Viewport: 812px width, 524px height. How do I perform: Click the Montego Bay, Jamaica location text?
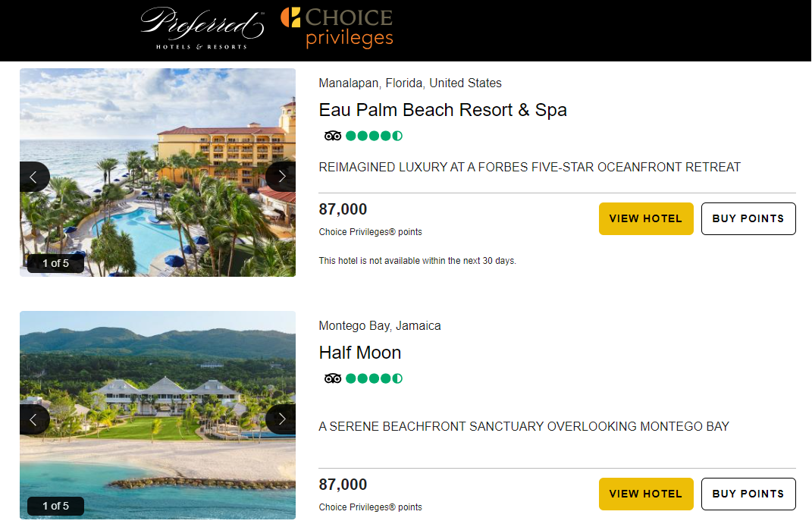click(379, 325)
